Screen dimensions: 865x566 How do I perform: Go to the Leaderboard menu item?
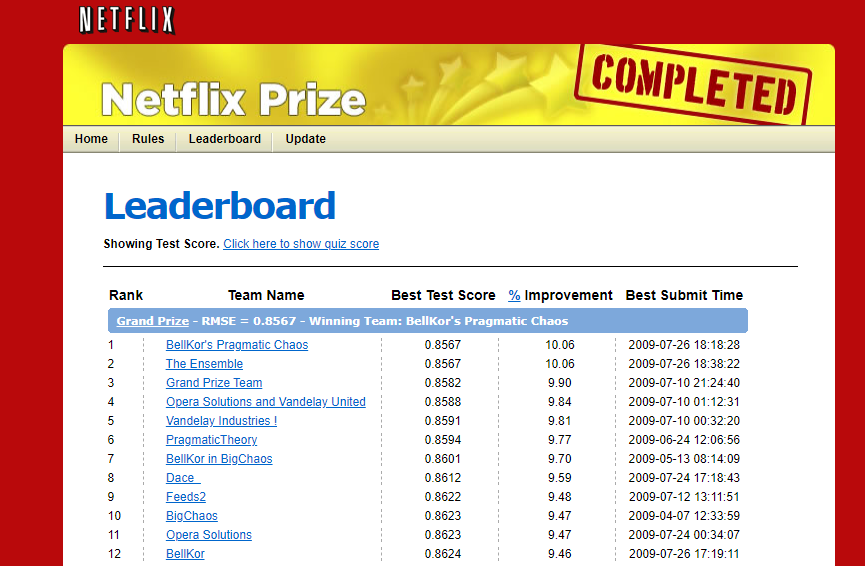pos(225,139)
